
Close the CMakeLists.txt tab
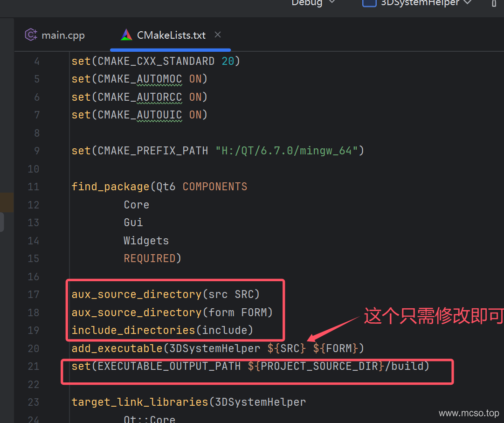pos(218,35)
